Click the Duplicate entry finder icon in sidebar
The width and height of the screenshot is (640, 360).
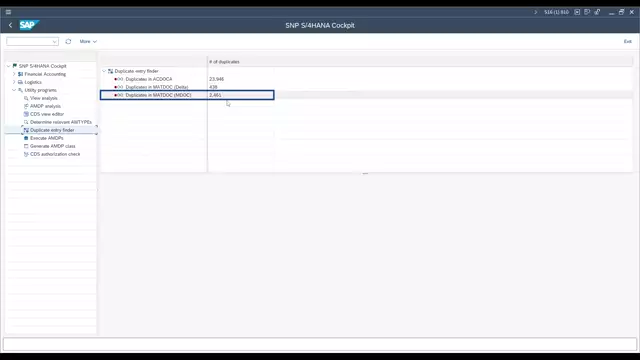tap(26, 130)
